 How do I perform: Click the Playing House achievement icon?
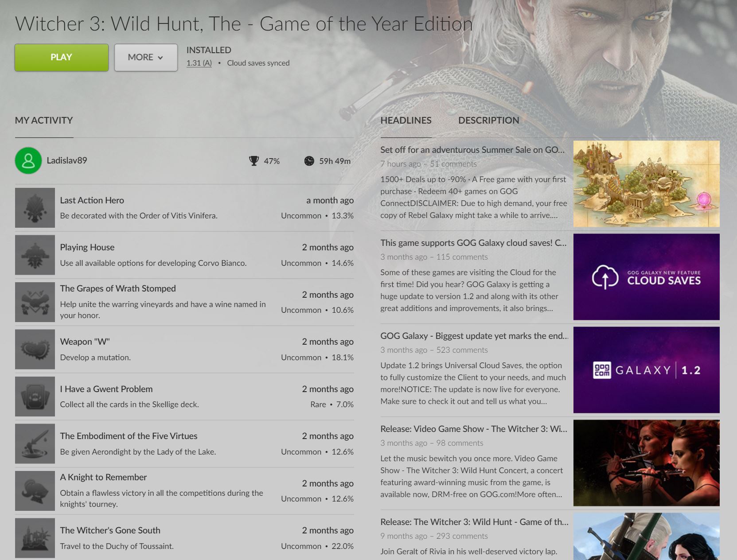[x=35, y=255]
